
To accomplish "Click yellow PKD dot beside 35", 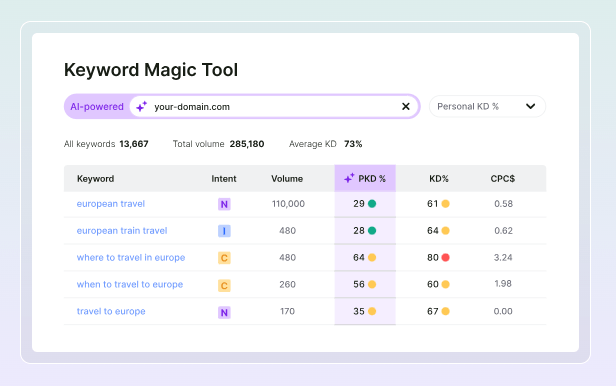I will point(372,311).
